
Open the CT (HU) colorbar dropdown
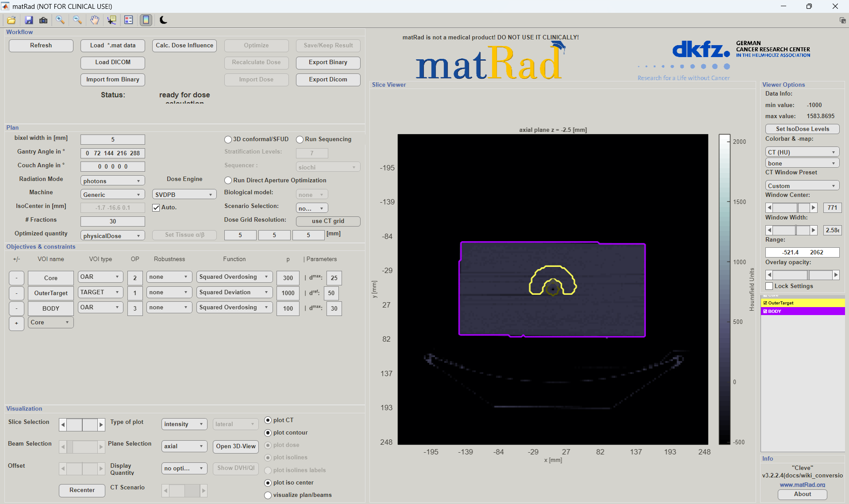[802, 152]
